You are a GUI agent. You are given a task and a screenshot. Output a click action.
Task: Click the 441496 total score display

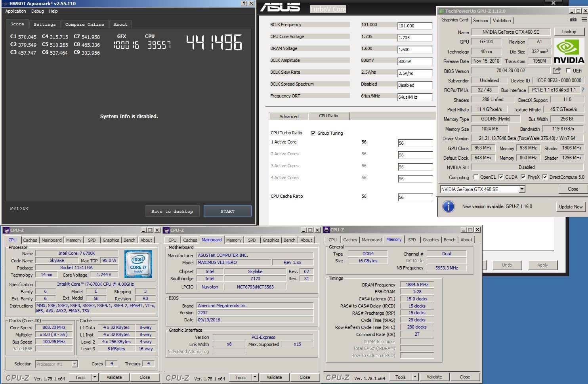(214, 42)
